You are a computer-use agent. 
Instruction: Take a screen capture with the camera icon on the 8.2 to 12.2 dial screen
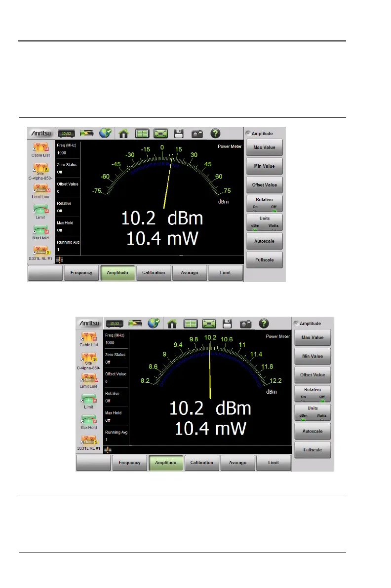point(245,324)
